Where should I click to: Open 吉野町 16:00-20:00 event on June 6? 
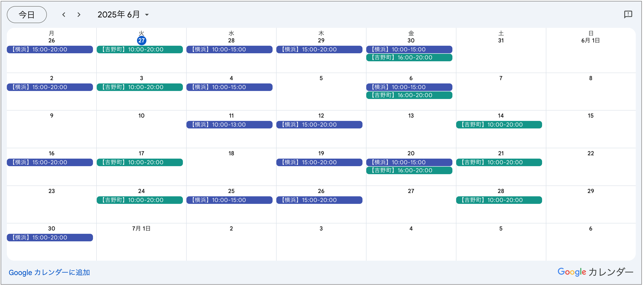tap(409, 95)
